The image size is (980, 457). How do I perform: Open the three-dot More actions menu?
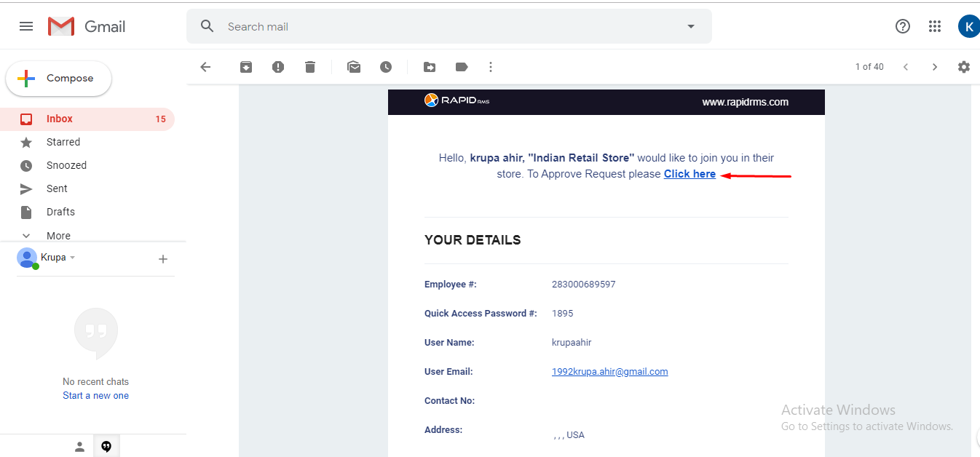click(491, 67)
